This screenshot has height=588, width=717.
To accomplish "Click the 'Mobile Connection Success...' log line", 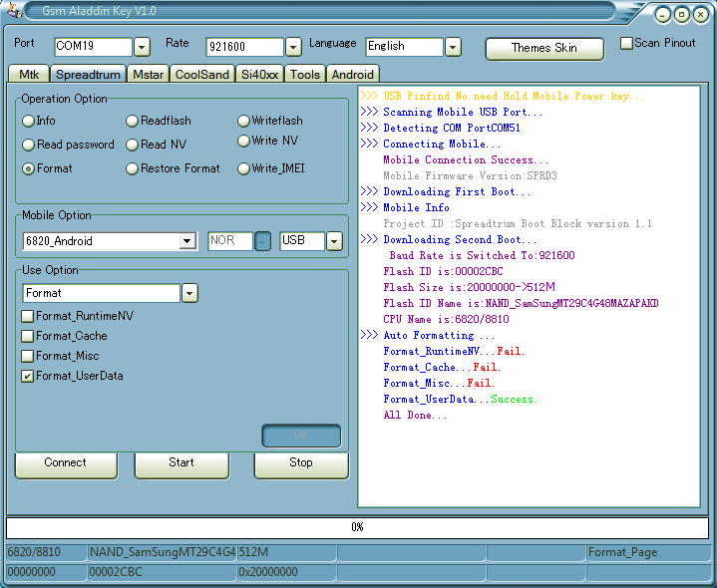I will tap(466, 159).
